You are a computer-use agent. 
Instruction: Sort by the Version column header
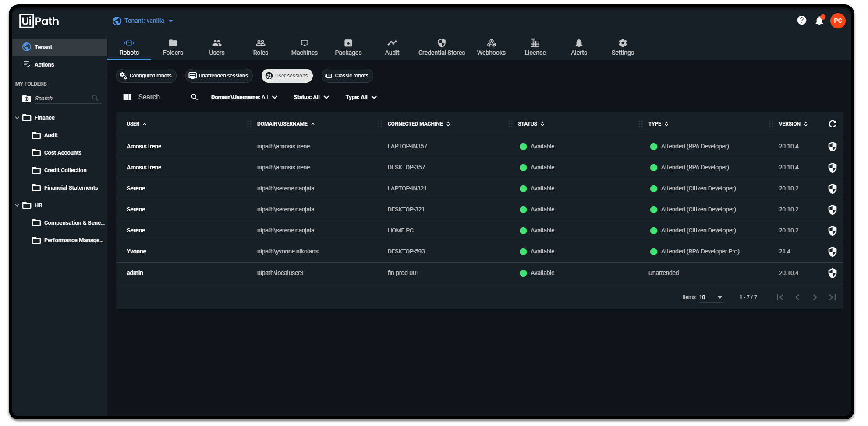tap(793, 124)
